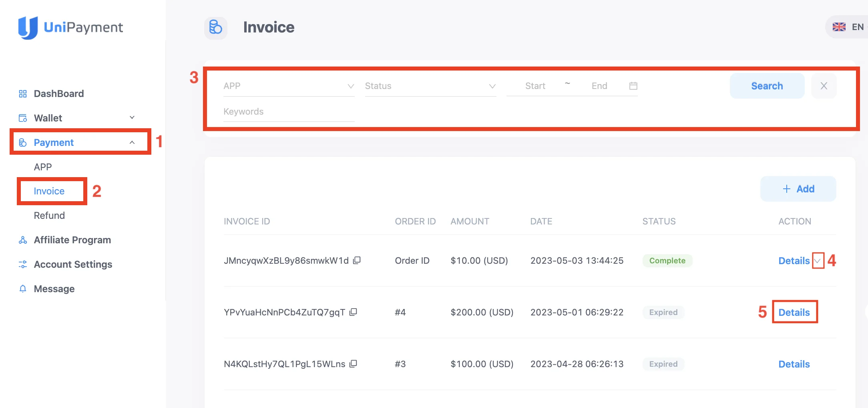Click the UK flag language icon
The image size is (868, 408).
pos(840,27)
